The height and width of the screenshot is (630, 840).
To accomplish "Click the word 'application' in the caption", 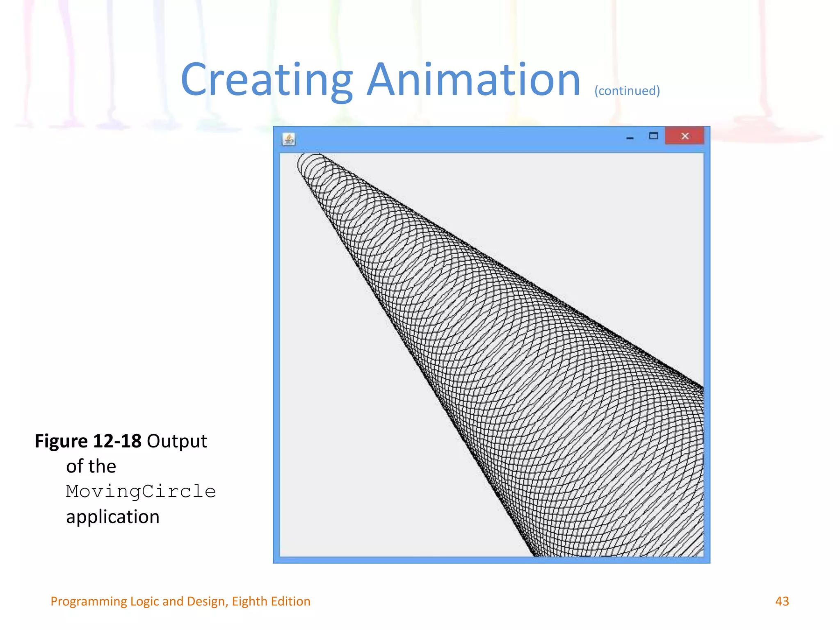I will coord(113,517).
